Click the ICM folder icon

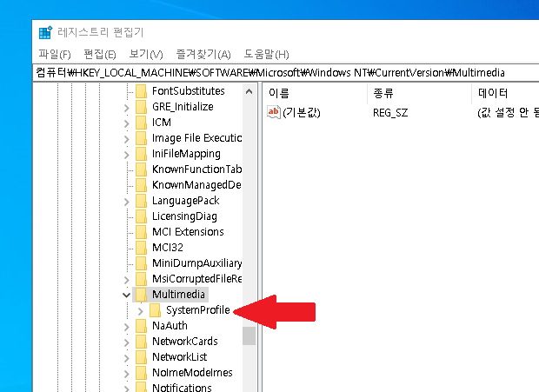142,123
